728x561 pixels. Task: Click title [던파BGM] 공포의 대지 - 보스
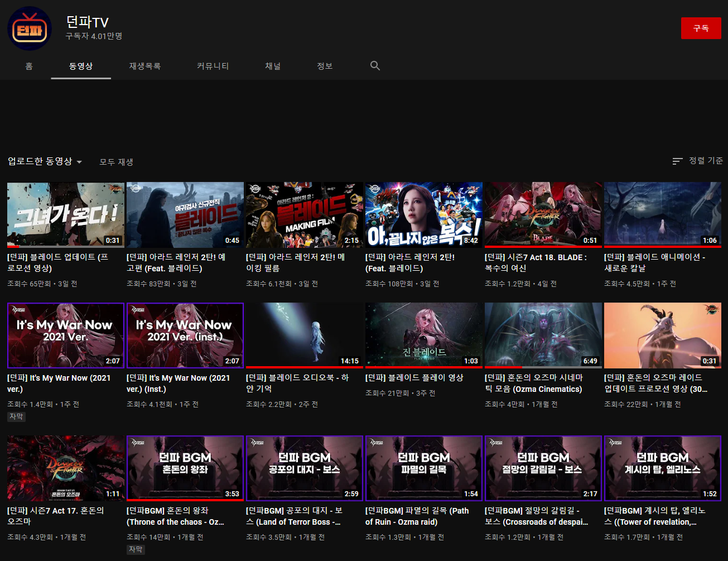[295, 516]
